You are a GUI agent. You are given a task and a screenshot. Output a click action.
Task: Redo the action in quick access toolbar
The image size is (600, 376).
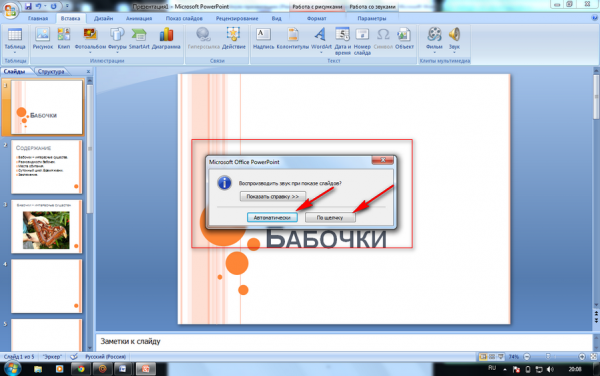pos(54,7)
